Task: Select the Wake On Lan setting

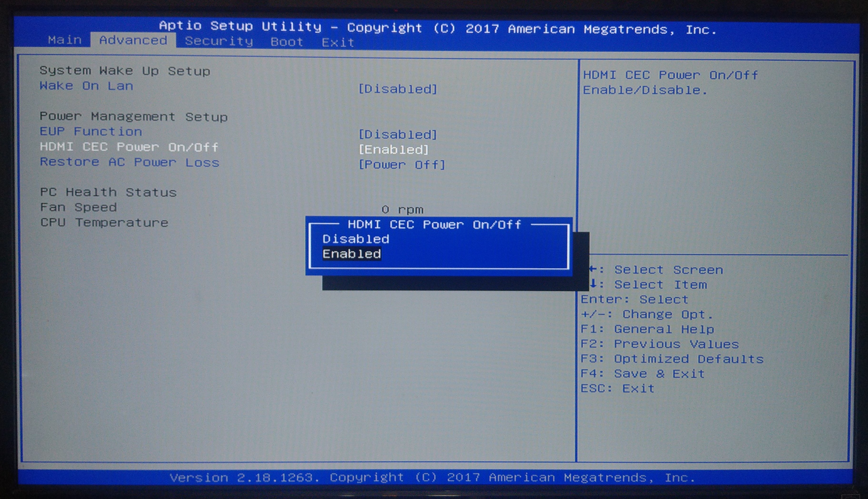Action: (x=86, y=86)
